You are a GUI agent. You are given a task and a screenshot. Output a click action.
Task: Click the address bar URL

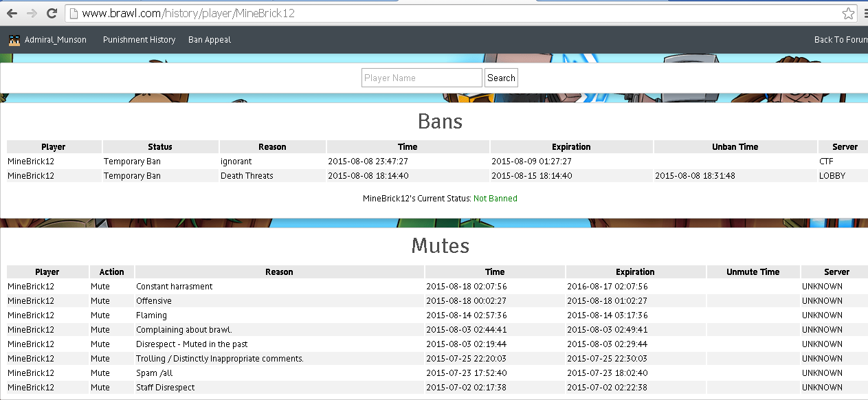(188, 13)
